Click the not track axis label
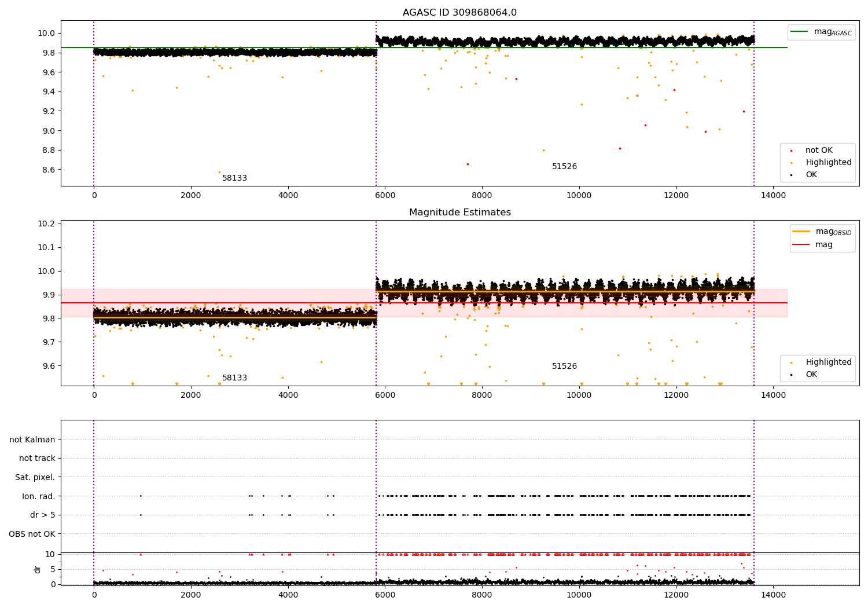868x608 pixels. 37,459
